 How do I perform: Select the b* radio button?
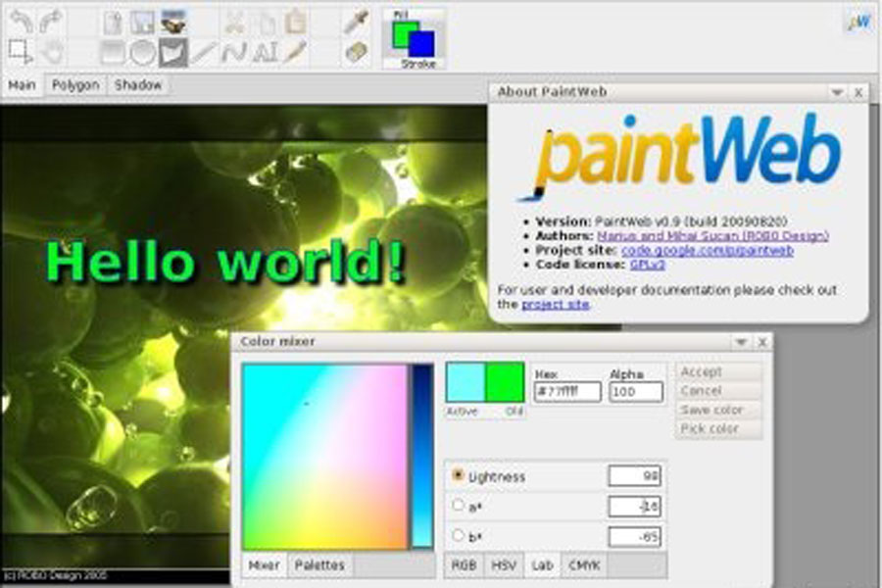458,535
